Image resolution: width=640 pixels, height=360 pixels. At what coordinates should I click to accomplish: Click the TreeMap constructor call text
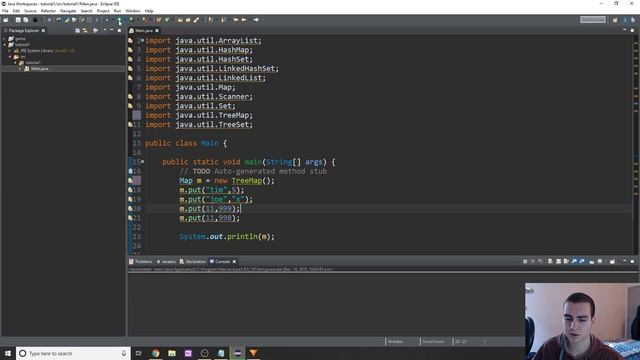[253, 180]
